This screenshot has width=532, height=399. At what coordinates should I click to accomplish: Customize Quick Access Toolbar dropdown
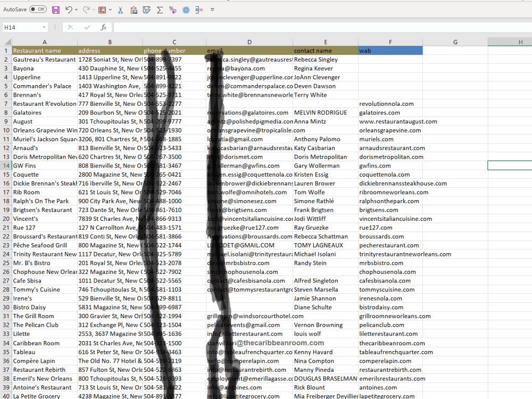212,10
